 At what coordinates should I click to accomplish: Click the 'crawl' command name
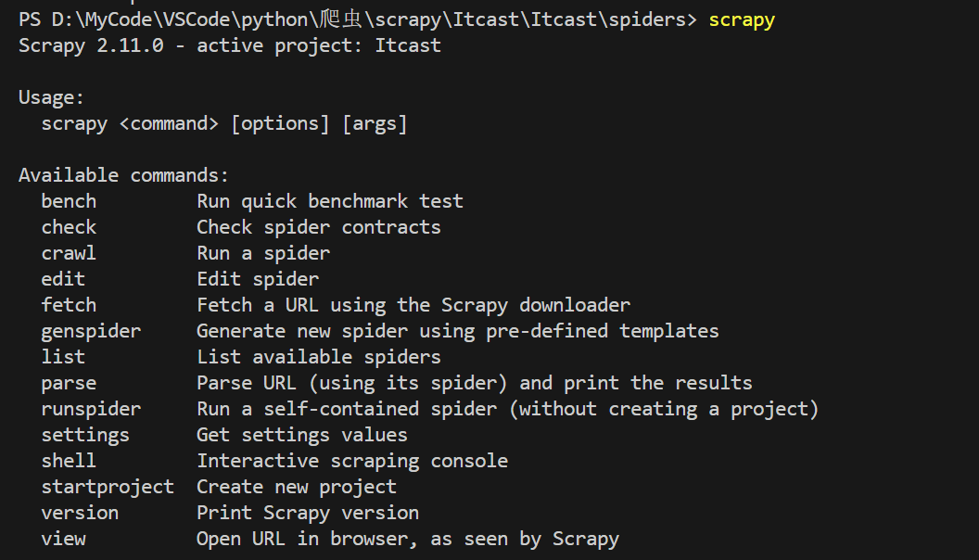coord(69,253)
